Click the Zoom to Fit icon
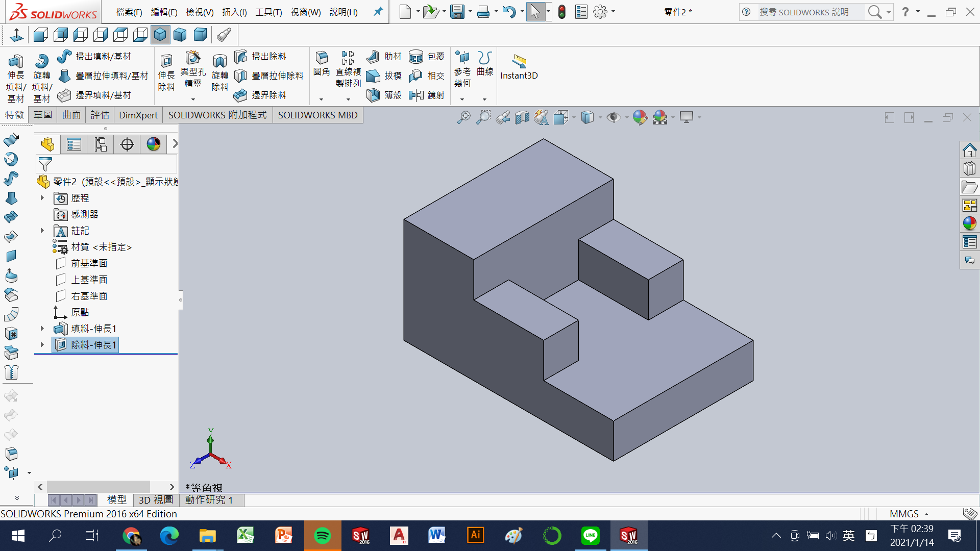Viewport: 980px width, 551px height. pyautogui.click(x=463, y=118)
